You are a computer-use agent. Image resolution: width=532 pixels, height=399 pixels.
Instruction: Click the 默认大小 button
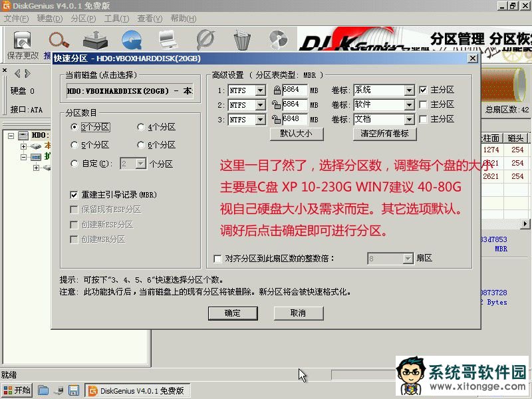click(x=297, y=134)
